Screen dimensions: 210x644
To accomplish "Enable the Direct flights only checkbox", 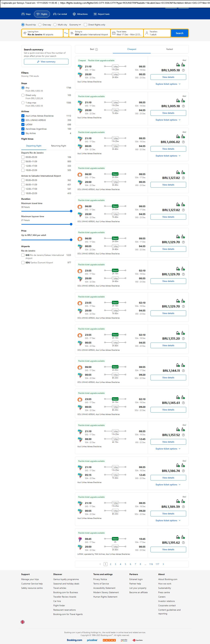I will (x=86, y=25).
